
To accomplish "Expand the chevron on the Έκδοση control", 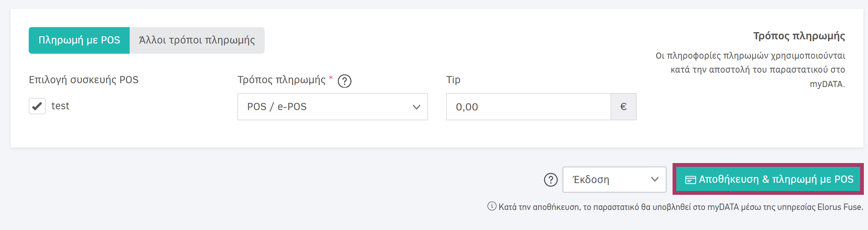I will coord(656,180).
